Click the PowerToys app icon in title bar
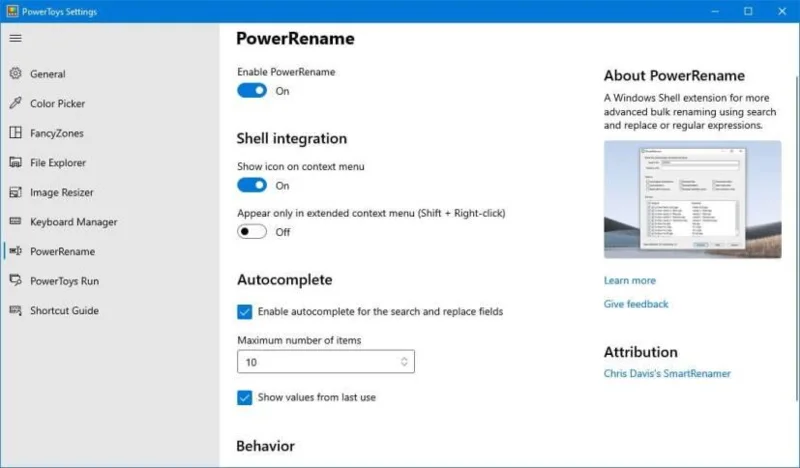Screen dimensions: 800x468 [12, 11]
